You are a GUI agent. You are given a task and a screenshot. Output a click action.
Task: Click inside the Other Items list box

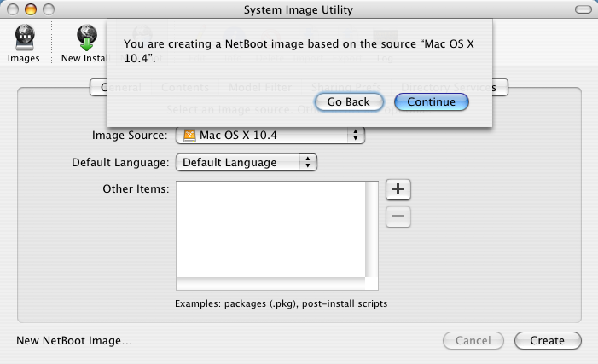pos(270,229)
